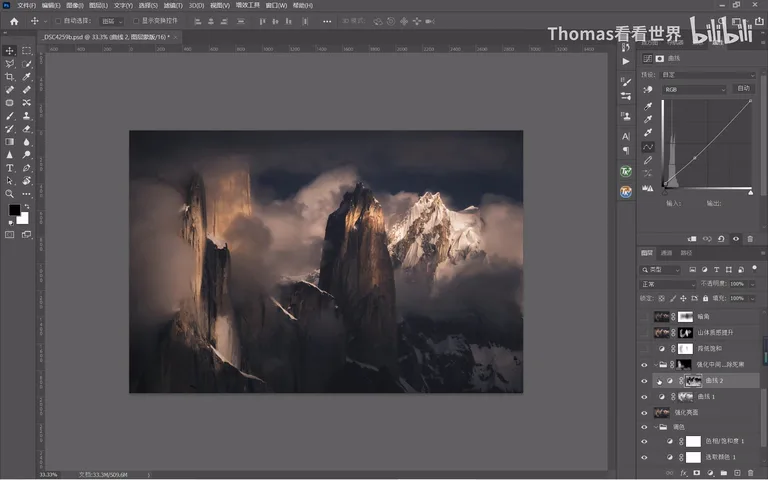Select the 曲线 2 layer mask thumbnail
768x480 pixels.
693,381
